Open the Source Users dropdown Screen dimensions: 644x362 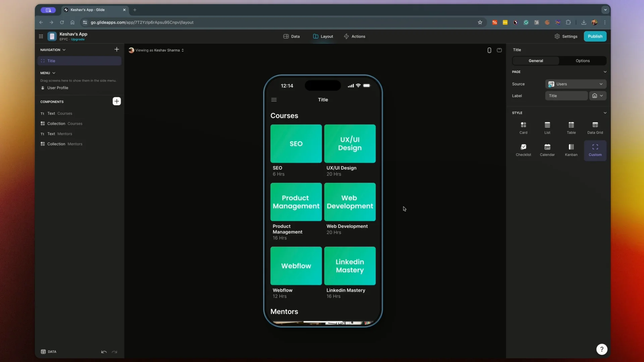576,84
